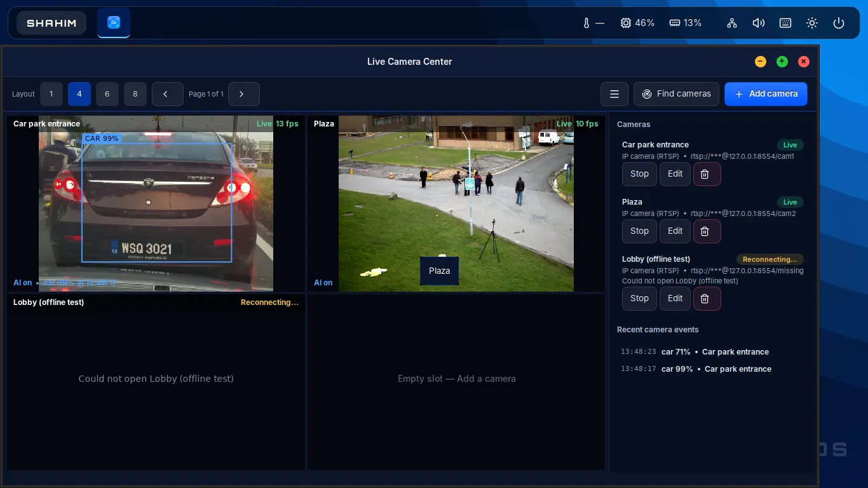Open the keyboard icon in system tray
868x488 pixels.
click(x=785, y=23)
